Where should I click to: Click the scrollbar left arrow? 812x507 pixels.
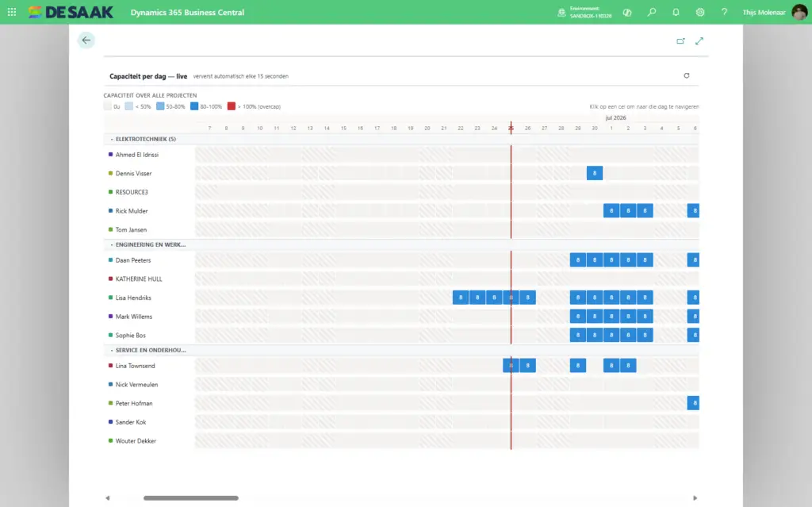(108, 498)
